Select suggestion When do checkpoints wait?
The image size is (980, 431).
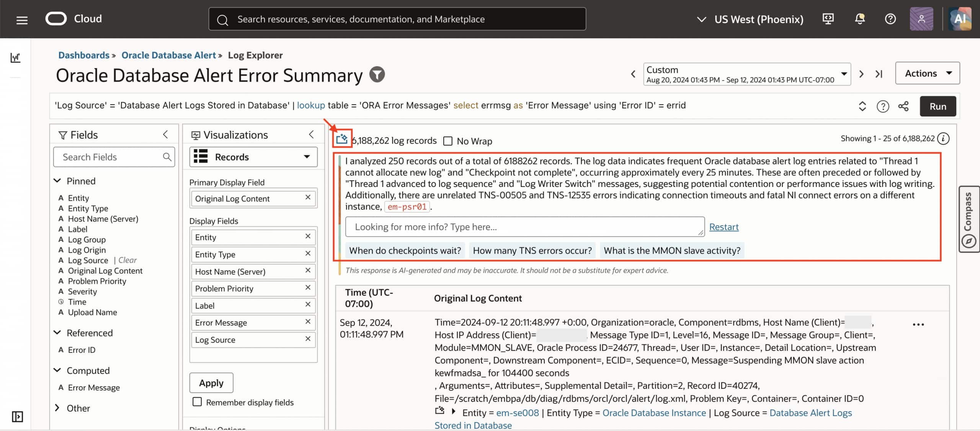pos(405,251)
